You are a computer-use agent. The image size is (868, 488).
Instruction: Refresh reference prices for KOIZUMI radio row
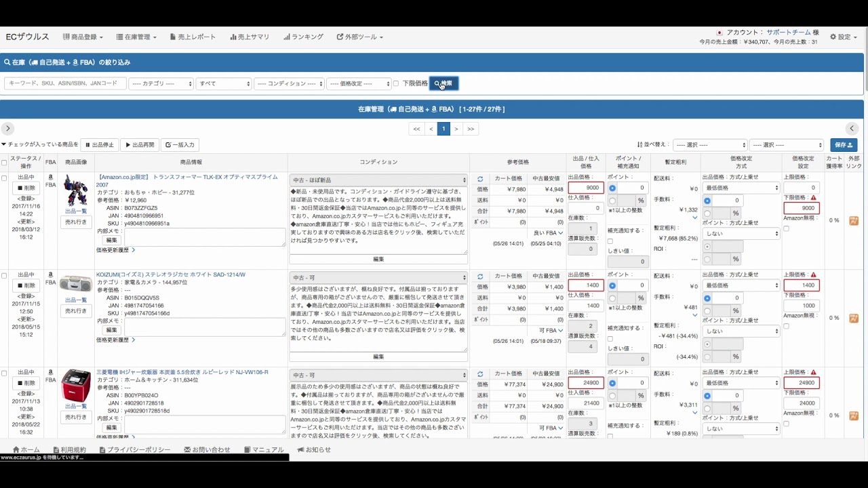(x=480, y=277)
